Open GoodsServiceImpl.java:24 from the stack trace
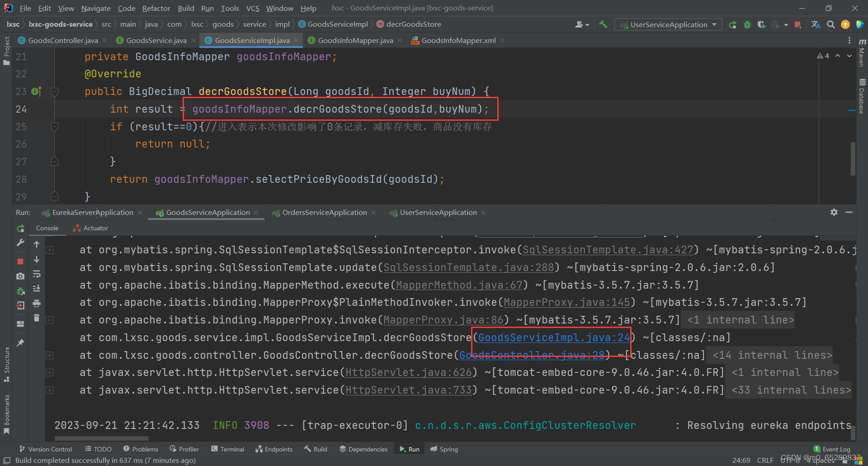The width and height of the screenshot is (868, 466). pos(552,337)
